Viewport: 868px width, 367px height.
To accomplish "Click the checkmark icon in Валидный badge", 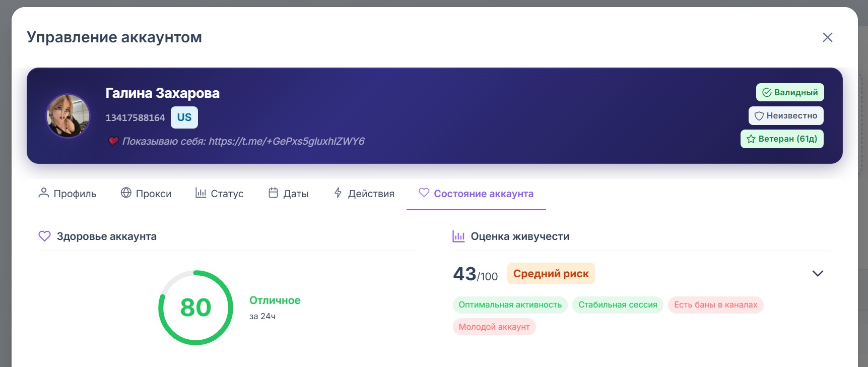I will coord(767,92).
